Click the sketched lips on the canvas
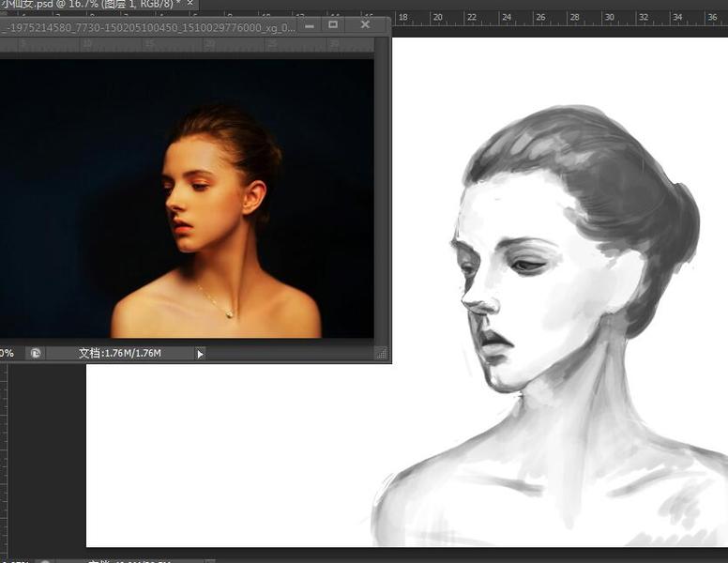 495,342
